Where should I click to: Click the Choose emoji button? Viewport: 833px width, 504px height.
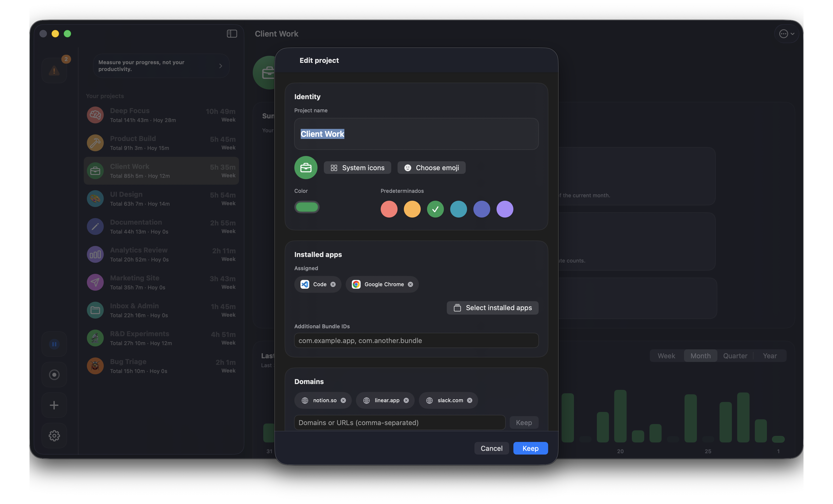click(431, 168)
